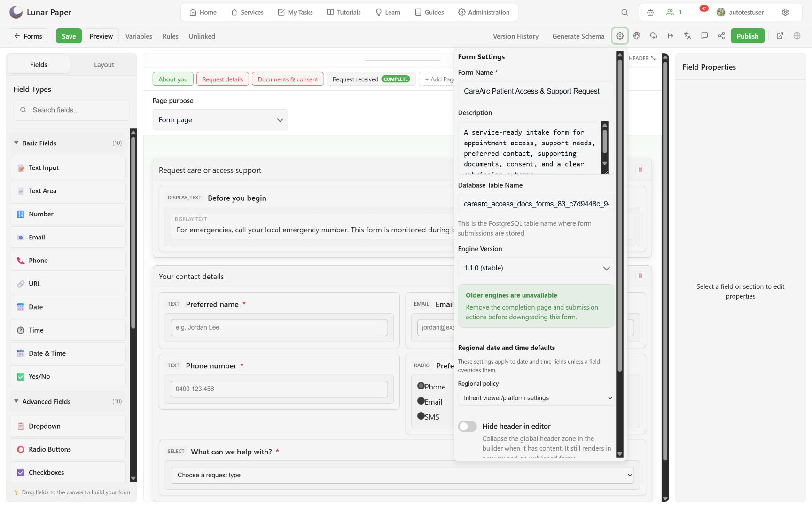The width and height of the screenshot is (812, 508).
Task: Open the online users icon
Action: pyautogui.click(x=674, y=12)
